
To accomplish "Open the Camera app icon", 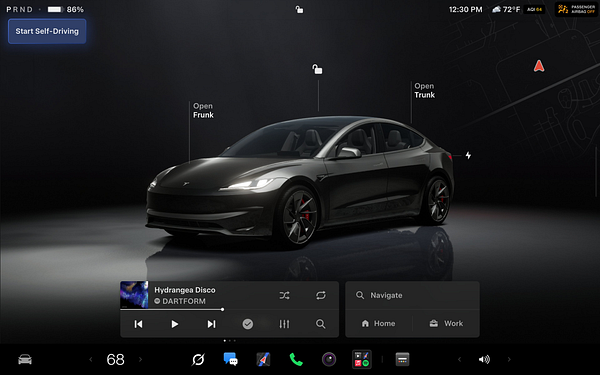I will click(x=329, y=359).
